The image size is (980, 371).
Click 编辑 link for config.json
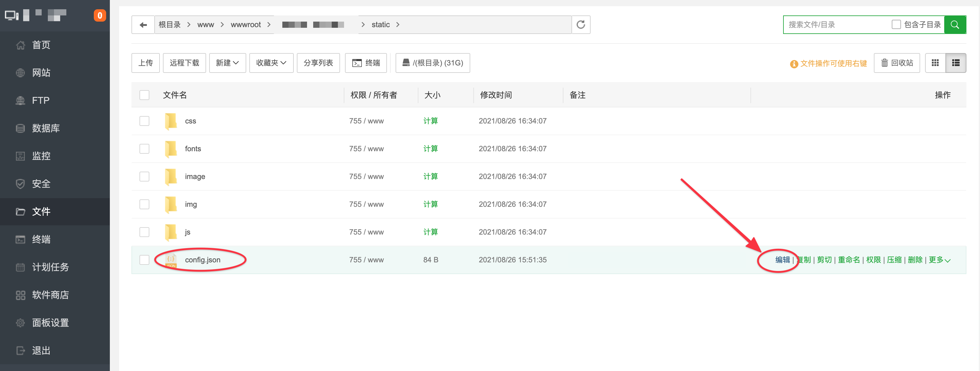pos(783,260)
